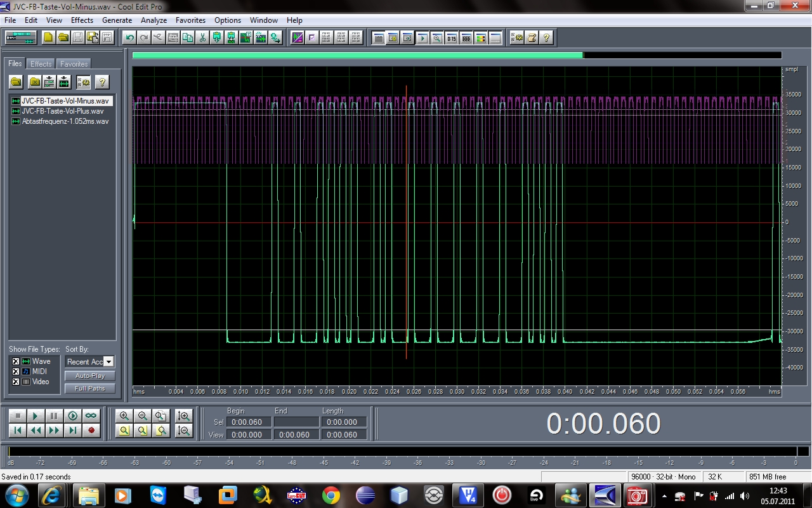812x508 pixels.
Task: Click the Zoom In Vertically icon
Action: click(x=184, y=416)
